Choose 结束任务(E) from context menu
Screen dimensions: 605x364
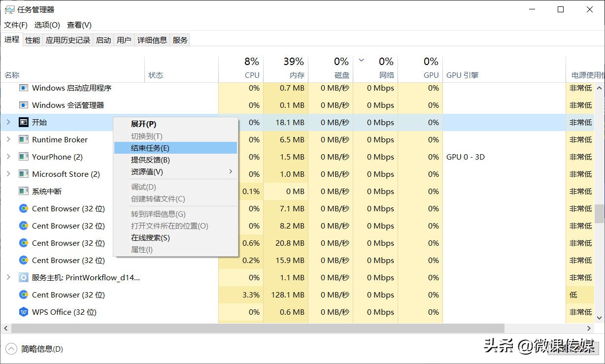pos(175,148)
